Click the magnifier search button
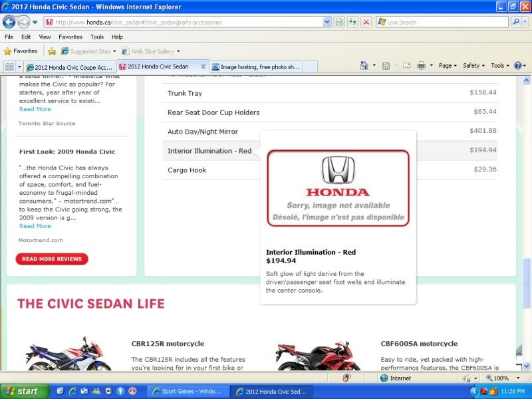Viewport: 532px width, 399px height. point(516,22)
